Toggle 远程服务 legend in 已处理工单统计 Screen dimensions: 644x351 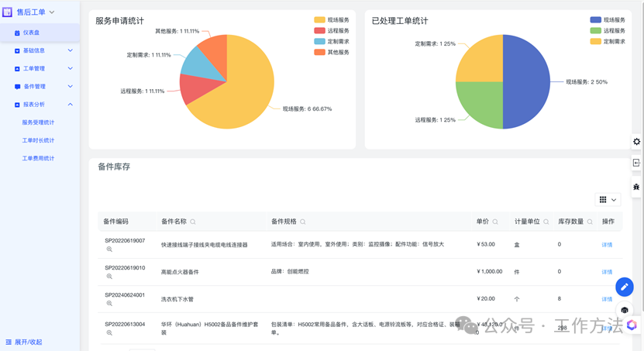click(608, 30)
